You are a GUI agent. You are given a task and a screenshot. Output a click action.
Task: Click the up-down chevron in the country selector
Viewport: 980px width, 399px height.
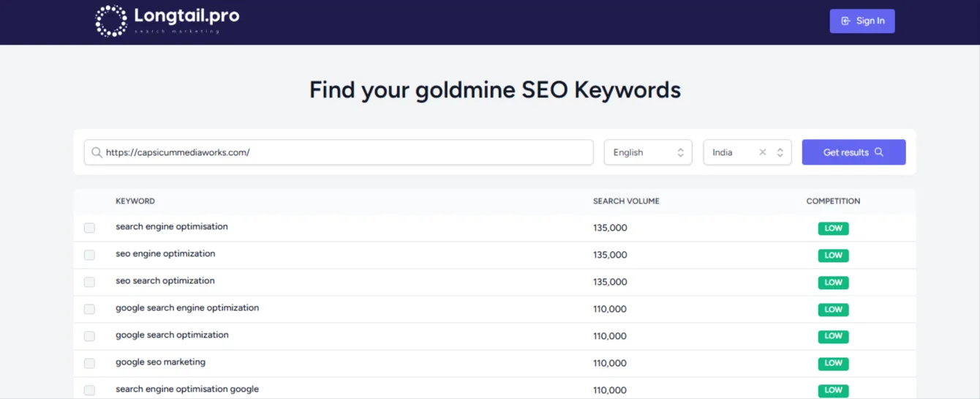780,152
